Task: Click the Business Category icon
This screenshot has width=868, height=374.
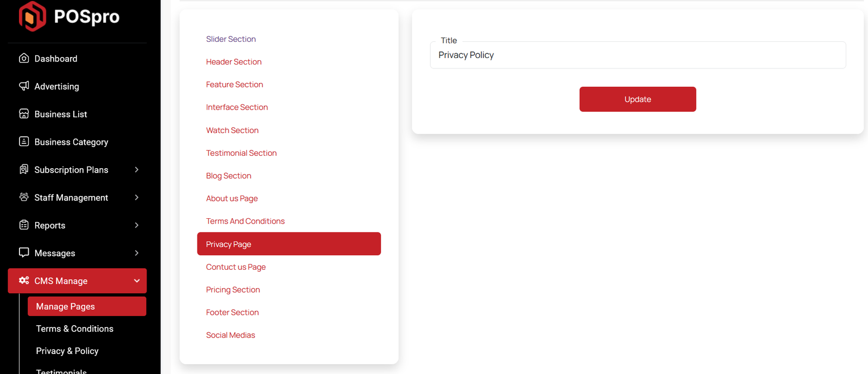Action: [x=24, y=141]
